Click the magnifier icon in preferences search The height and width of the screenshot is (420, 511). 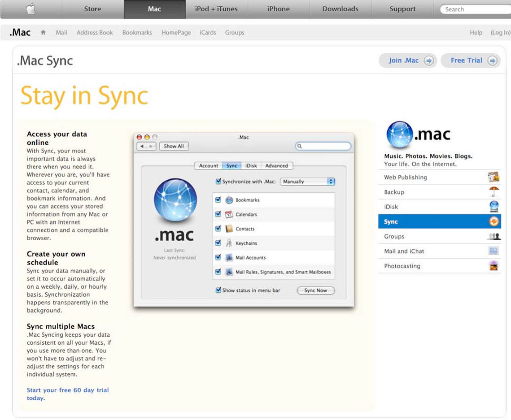(x=300, y=146)
